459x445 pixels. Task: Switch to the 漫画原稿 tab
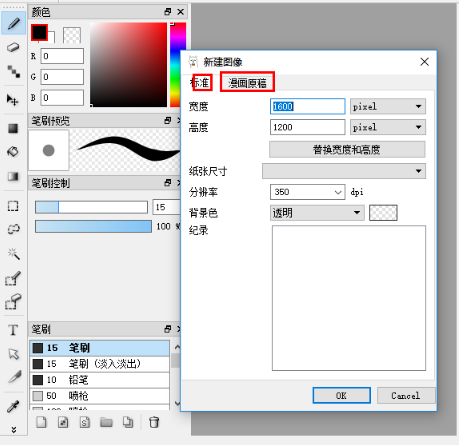247,82
